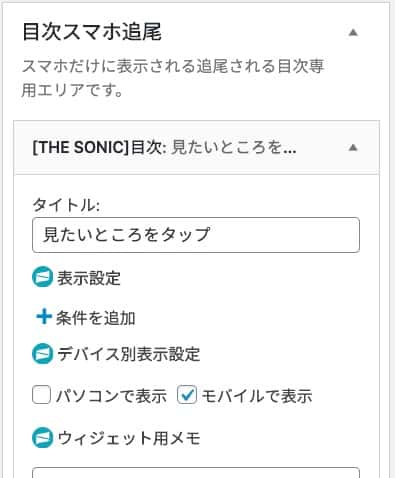Select the 目次スマホ追尾 area heading
Viewport: 395px width, 478px height.
92,32
